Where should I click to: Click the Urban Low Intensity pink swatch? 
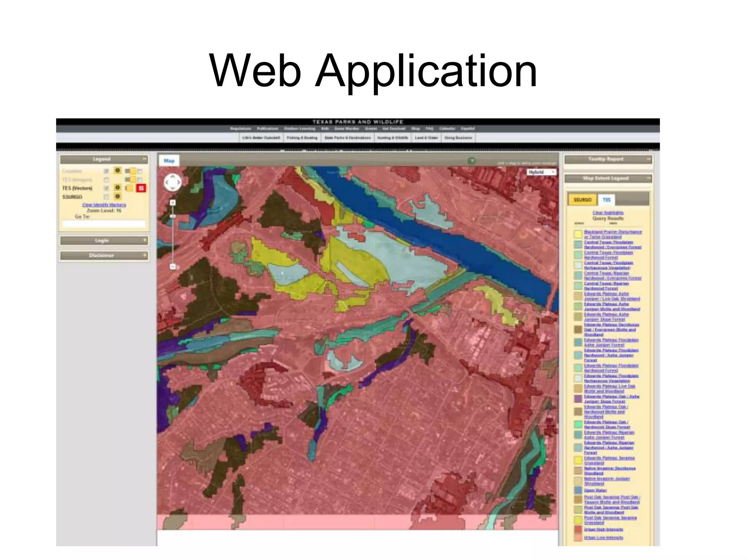click(x=578, y=538)
